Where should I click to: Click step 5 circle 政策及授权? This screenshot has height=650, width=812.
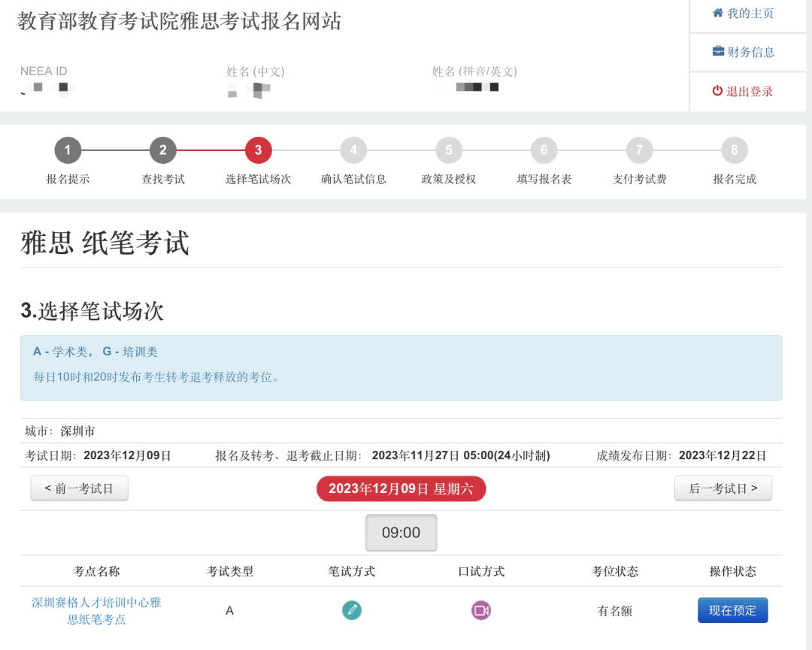(449, 150)
